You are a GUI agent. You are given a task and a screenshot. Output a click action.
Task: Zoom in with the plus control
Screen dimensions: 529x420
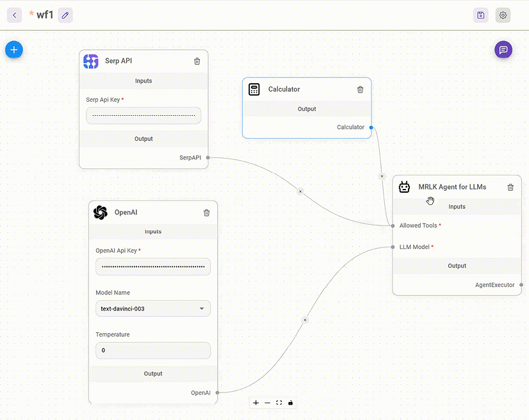pos(256,403)
